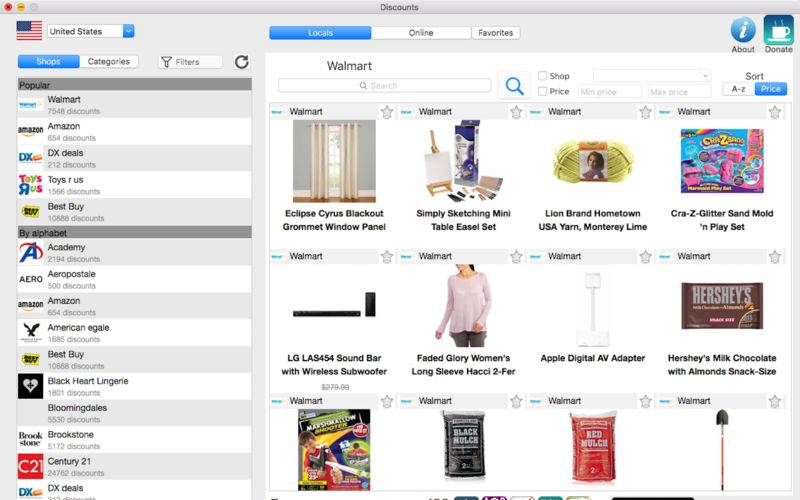Refresh the shop list

(x=241, y=62)
